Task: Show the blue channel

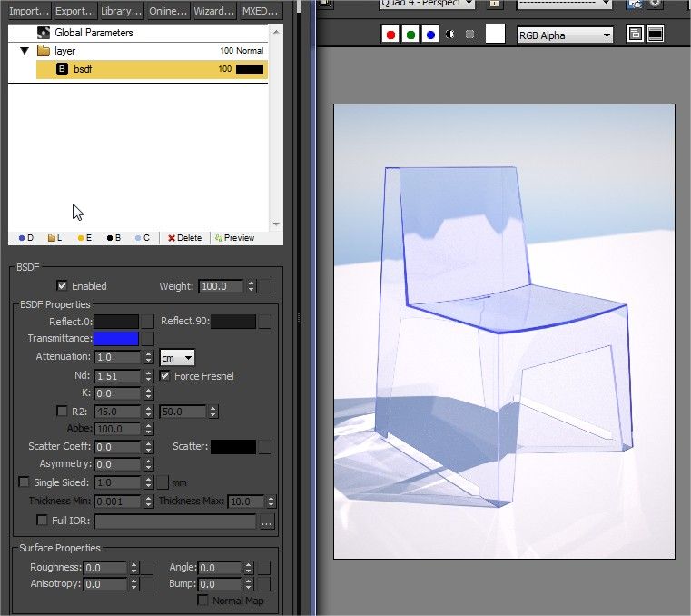Action: [x=430, y=35]
